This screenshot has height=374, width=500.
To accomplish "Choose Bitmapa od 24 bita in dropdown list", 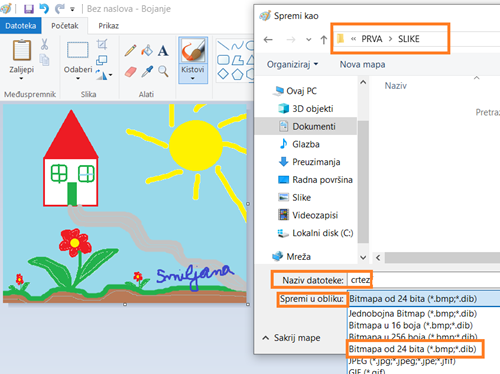I will 412,349.
